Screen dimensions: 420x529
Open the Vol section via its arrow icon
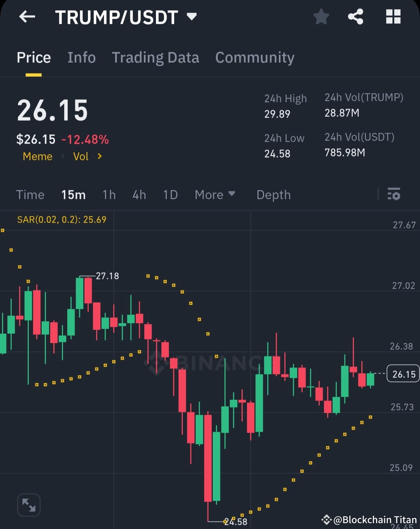[99, 156]
